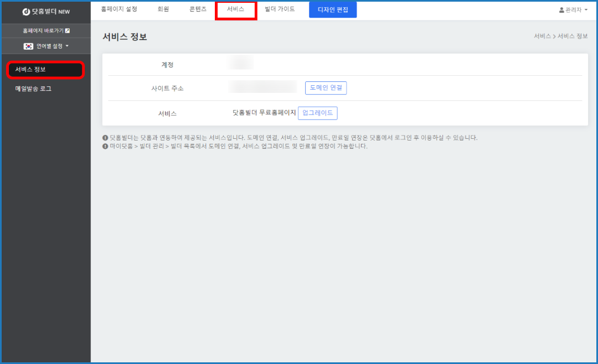598x364 pixels.
Task: Click the 도메인 연결 button
Action: 326,87
